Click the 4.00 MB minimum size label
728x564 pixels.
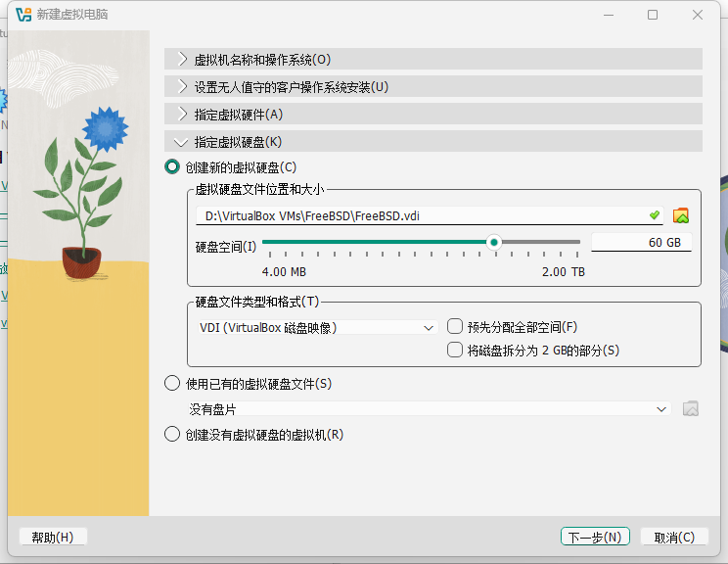[284, 272]
